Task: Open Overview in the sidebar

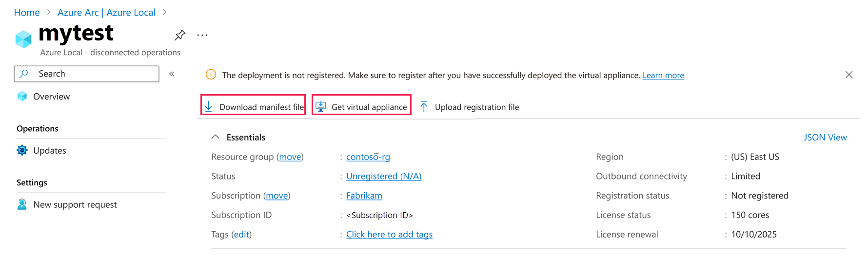Action: (51, 97)
